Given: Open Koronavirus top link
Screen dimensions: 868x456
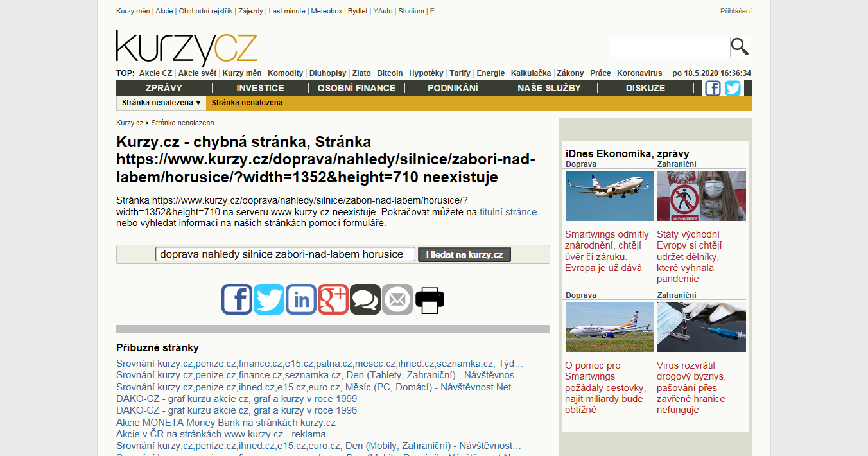Looking at the screenshot, I should click(x=639, y=73).
